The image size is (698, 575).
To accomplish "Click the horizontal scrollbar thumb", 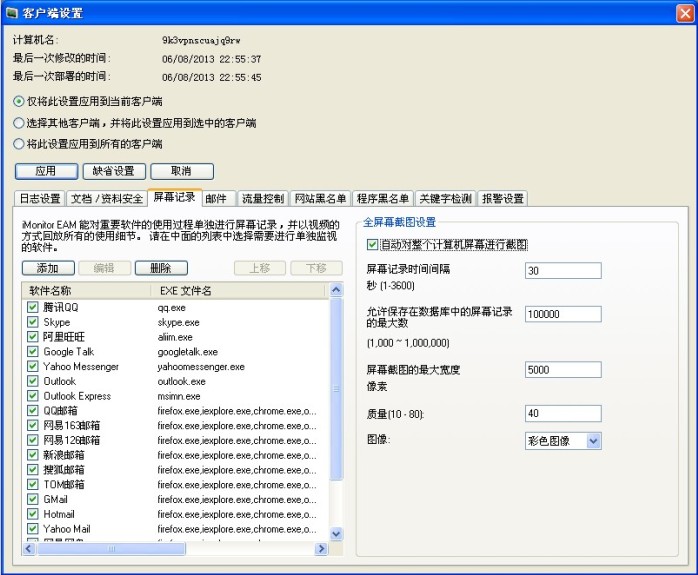I will tap(111, 549).
